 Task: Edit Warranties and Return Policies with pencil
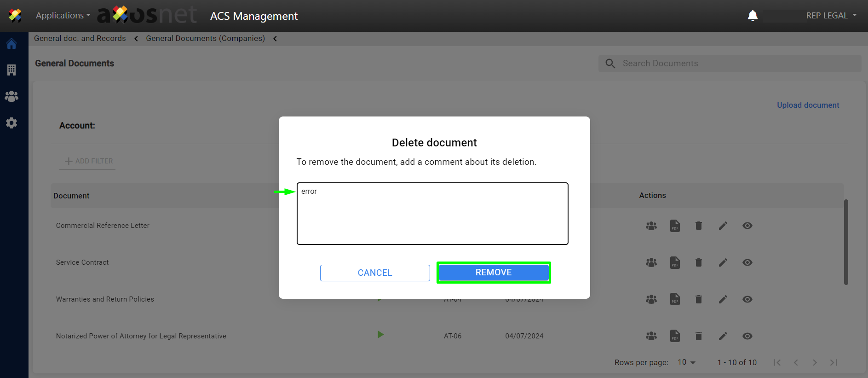tap(723, 299)
